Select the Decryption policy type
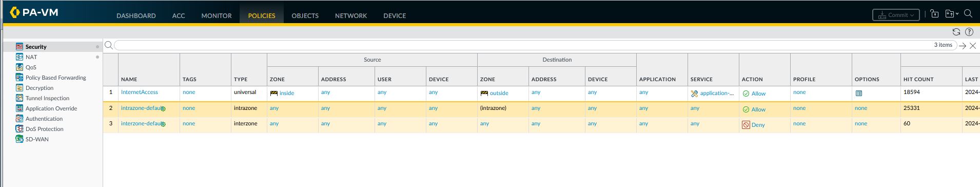The image size is (980, 187). [x=40, y=88]
